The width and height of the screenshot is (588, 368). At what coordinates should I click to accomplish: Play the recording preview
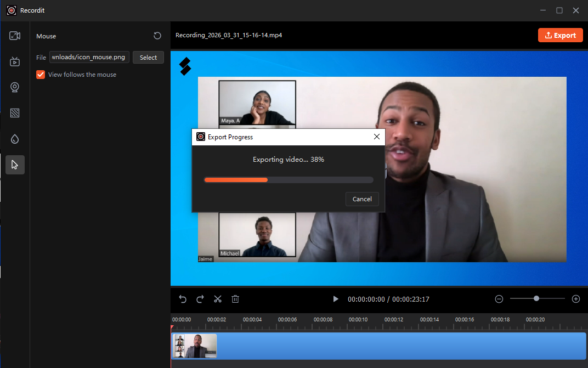(x=336, y=299)
